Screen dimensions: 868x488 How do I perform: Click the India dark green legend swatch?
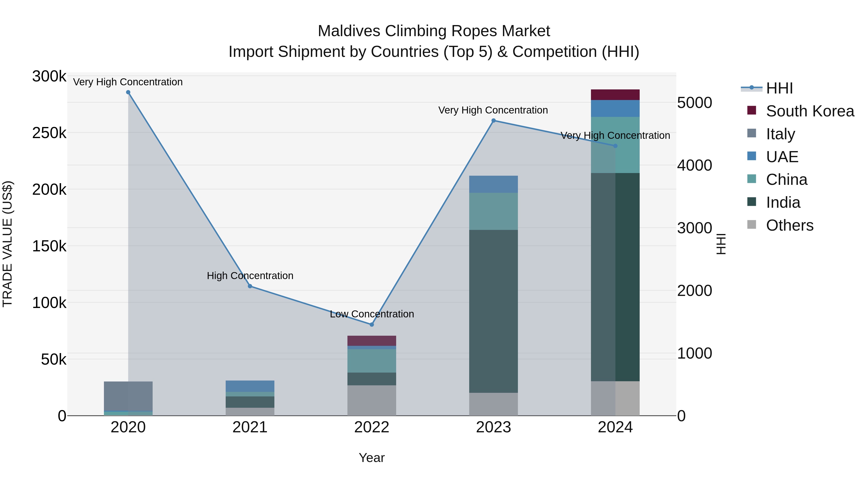[x=752, y=202]
